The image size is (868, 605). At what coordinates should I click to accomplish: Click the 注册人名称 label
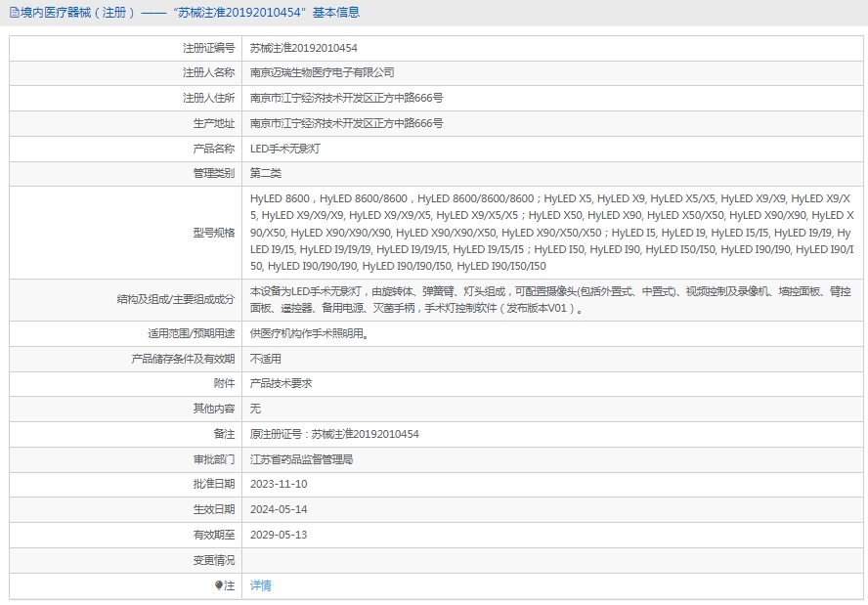pyautogui.click(x=209, y=72)
